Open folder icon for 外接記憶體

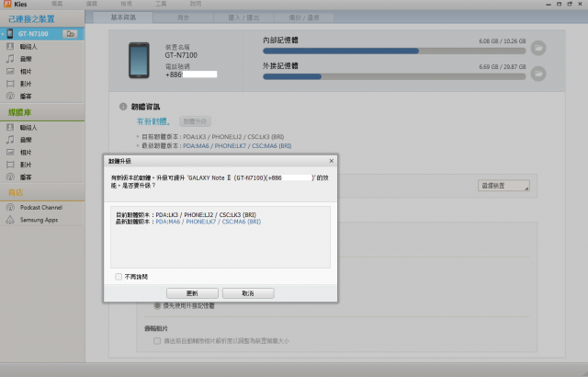538,74
